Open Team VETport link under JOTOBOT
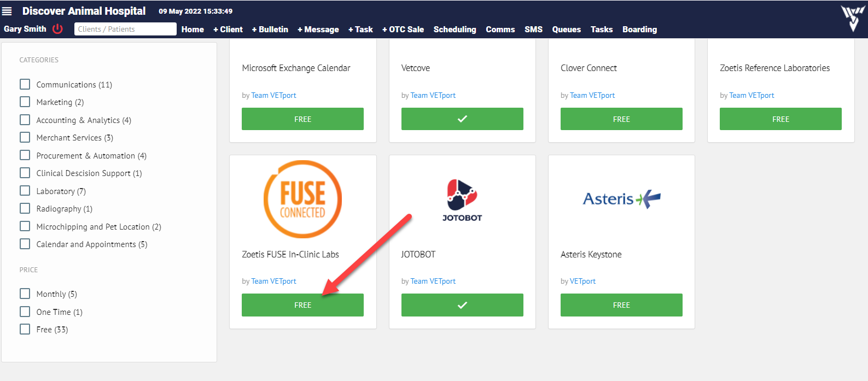The height and width of the screenshot is (381, 868). (x=433, y=281)
